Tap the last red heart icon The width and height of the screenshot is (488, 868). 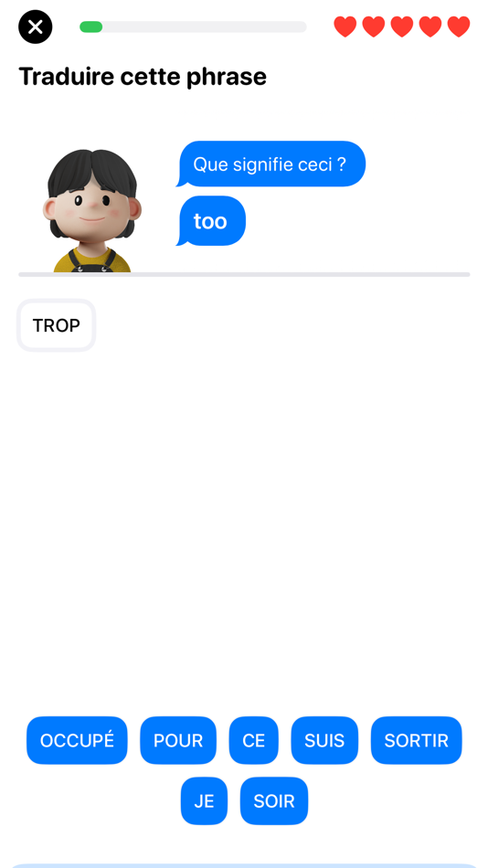[459, 26]
